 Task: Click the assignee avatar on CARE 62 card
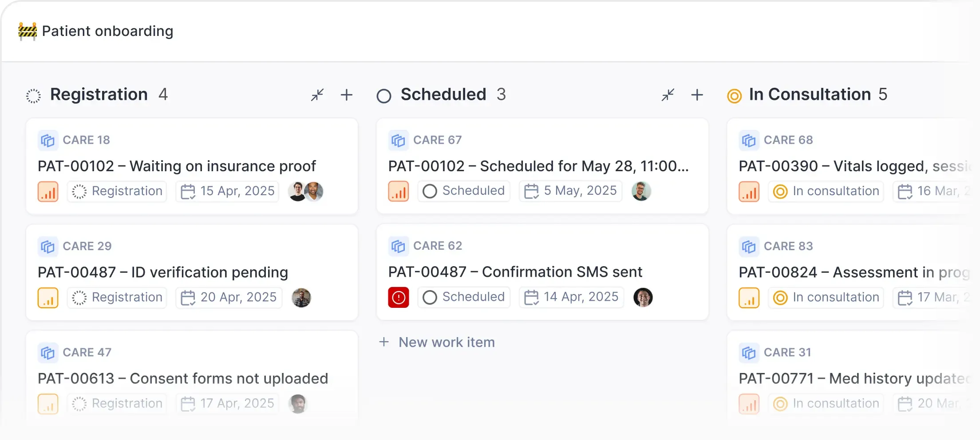click(643, 297)
